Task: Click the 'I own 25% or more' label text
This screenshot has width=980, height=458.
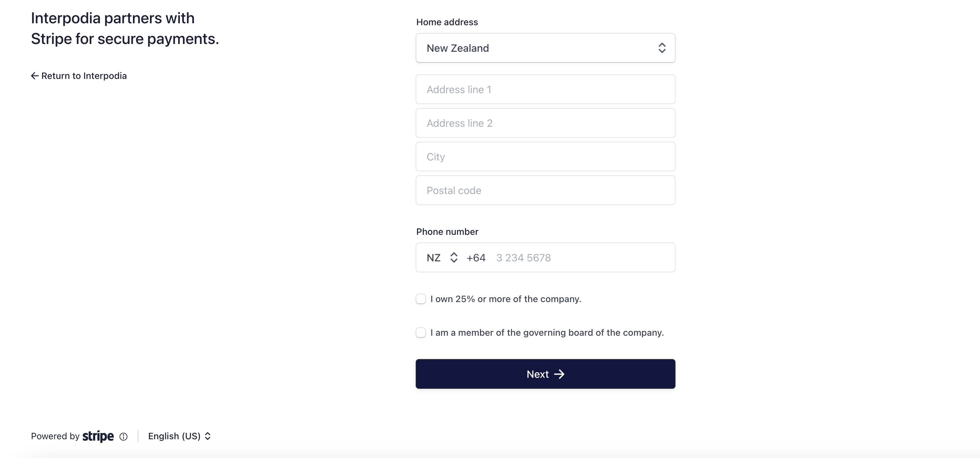Action: [506, 299]
